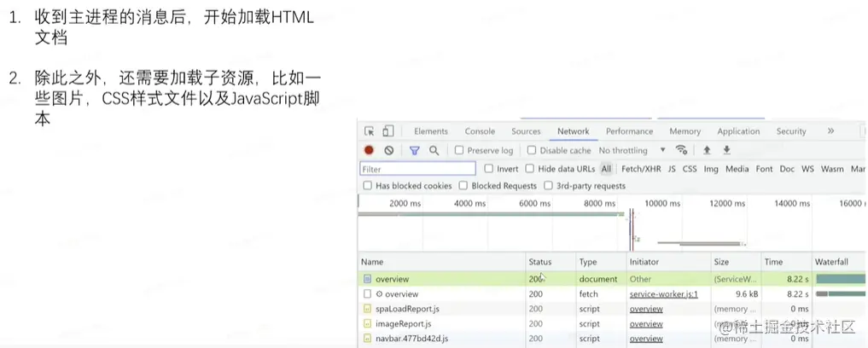Filter requests by Fetch/XHR
868x348 pixels.
click(x=640, y=169)
